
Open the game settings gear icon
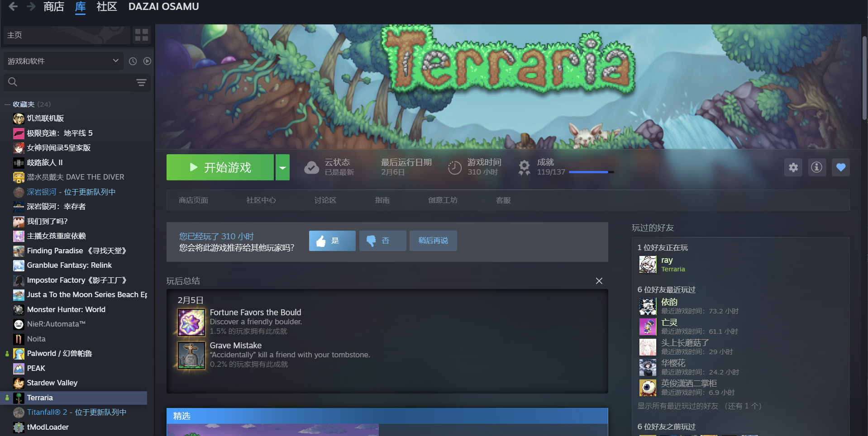[x=793, y=167]
